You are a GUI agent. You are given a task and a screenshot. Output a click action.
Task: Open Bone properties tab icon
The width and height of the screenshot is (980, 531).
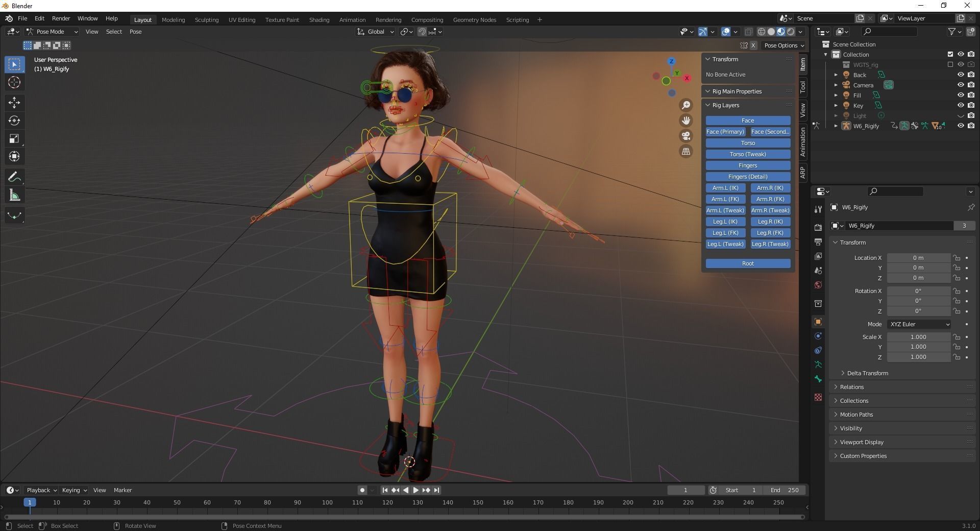pos(818,379)
